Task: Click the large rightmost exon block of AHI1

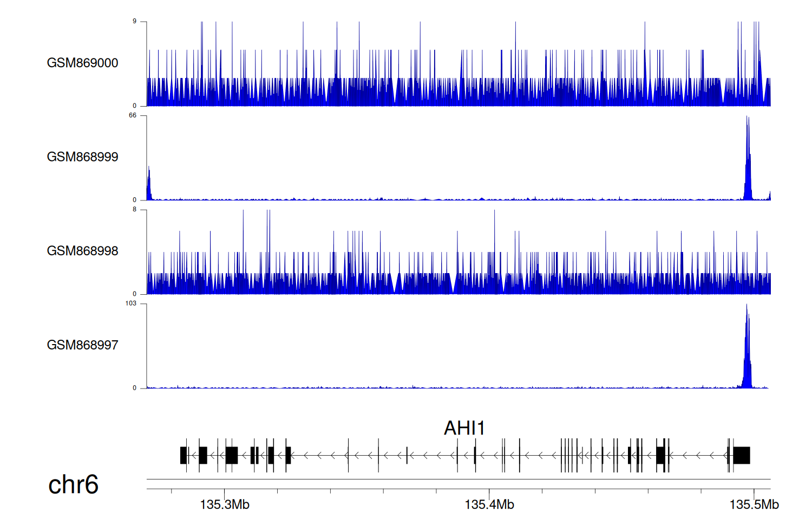Action: (741, 455)
